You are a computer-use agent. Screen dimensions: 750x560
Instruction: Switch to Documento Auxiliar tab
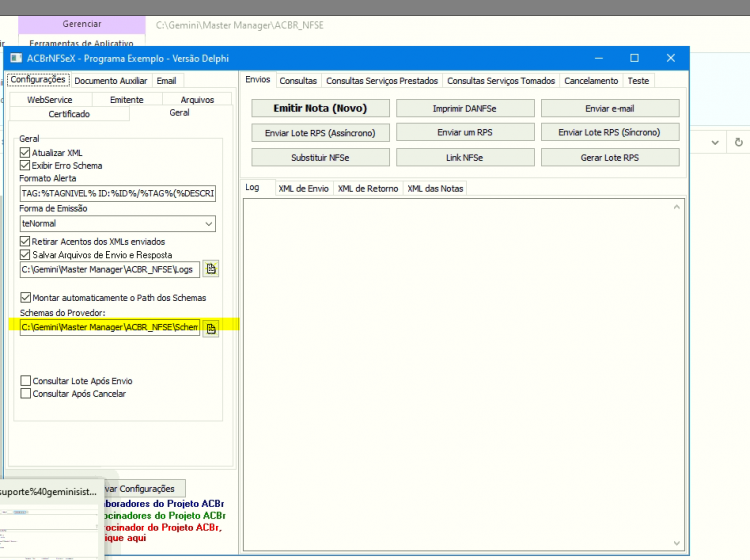[111, 81]
